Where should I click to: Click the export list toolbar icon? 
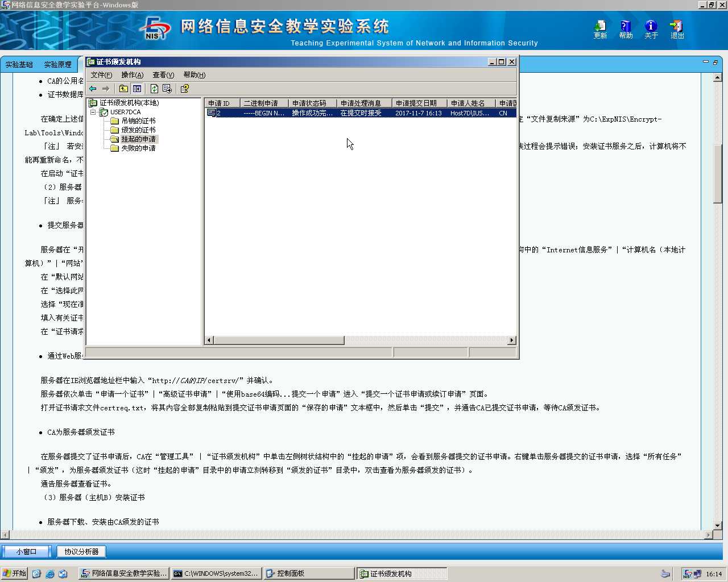tap(167, 89)
